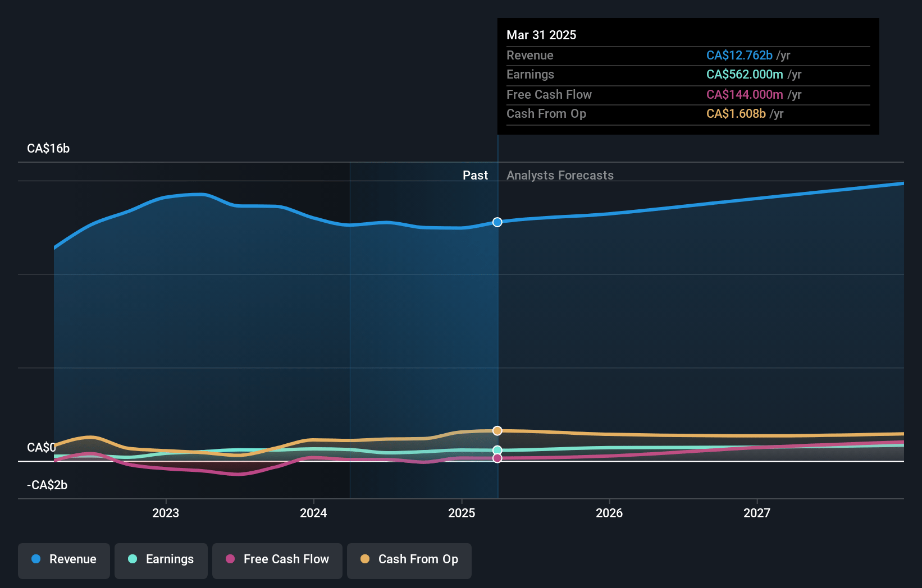
Task: Select the 2025 x-axis label
Action: coord(462,513)
